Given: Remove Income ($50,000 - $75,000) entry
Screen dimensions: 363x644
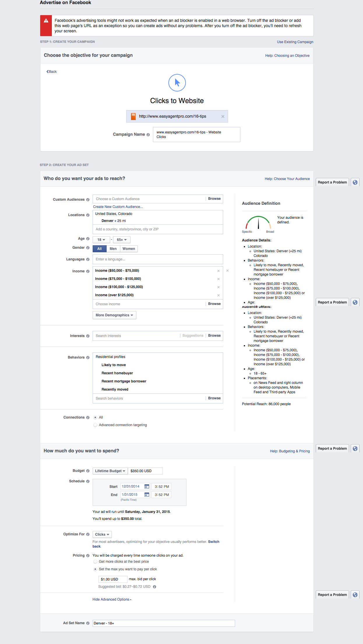Looking at the screenshot, I should 218,271.
